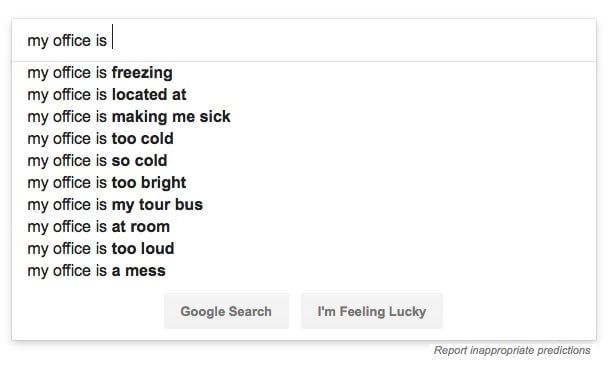Focus the search box containing "my office is"
Viewport: 616px width, 365px height.
pos(304,40)
